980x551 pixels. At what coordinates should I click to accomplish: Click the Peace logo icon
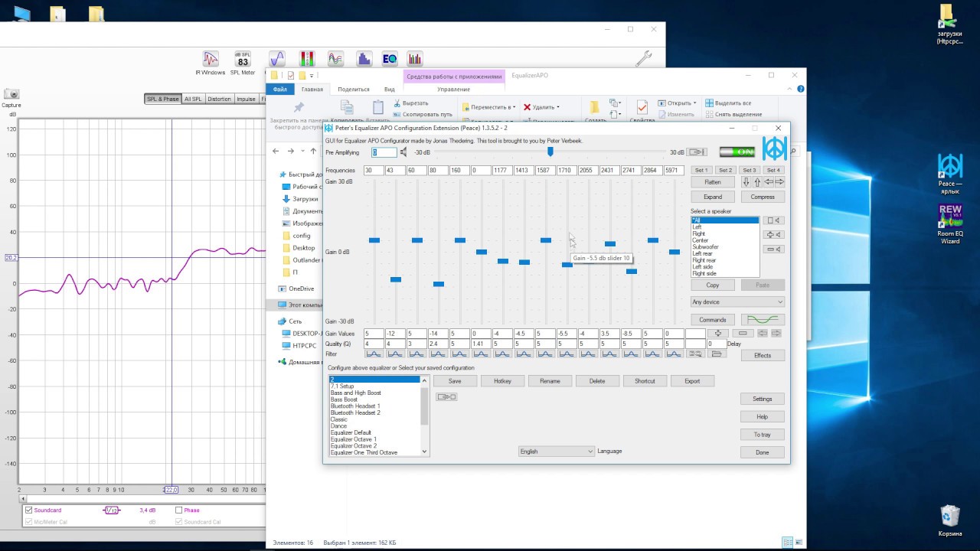point(775,148)
